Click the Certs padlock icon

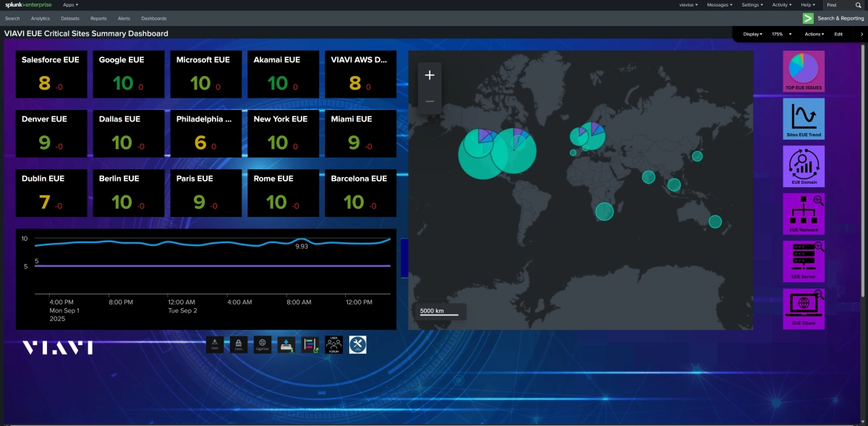pyautogui.click(x=238, y=345)
